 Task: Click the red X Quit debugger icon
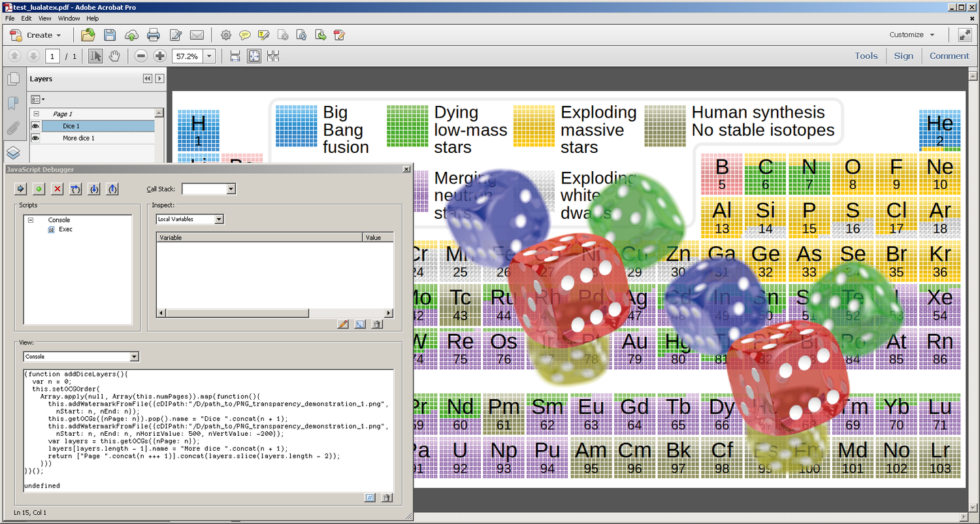pos(57,189)
